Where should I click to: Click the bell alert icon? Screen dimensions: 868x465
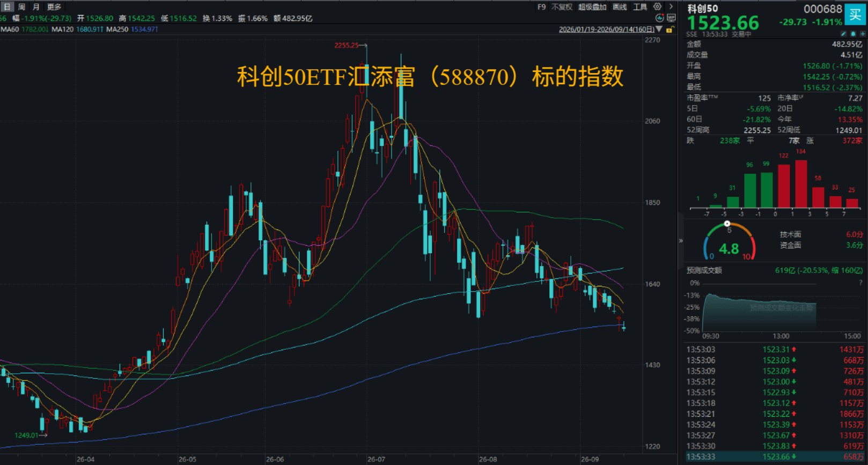(853, 34)
